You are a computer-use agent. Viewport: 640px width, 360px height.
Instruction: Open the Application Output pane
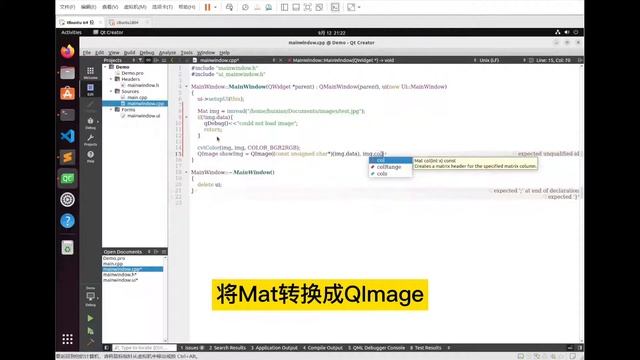coord(274,348)
